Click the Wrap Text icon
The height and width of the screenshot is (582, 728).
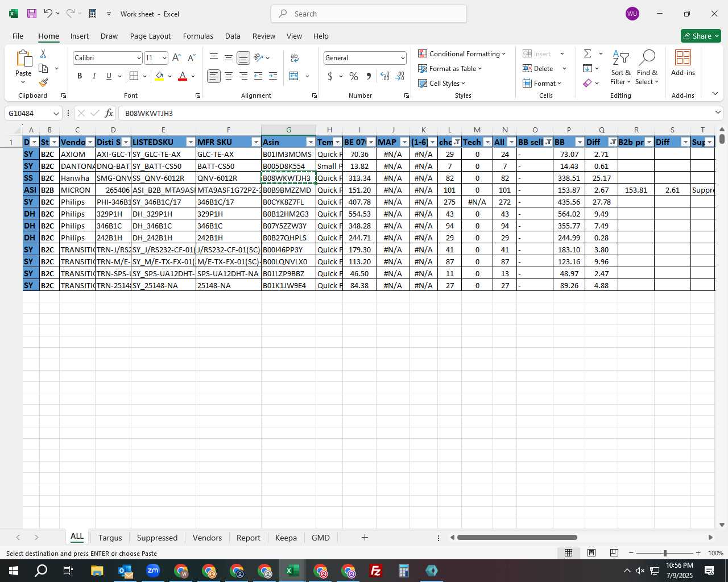coord(295,57)
